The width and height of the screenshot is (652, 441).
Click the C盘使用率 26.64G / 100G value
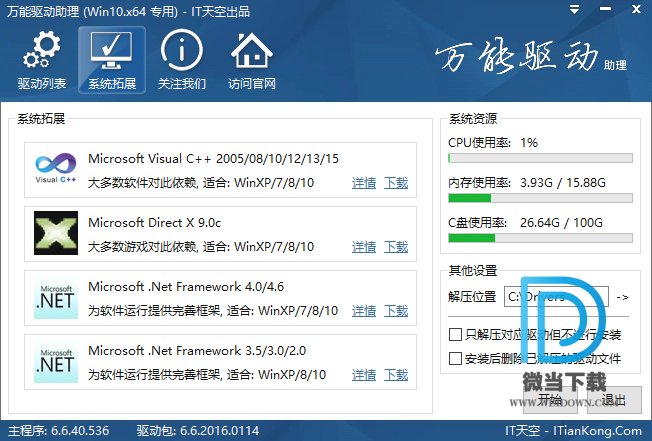pos(561,223)
